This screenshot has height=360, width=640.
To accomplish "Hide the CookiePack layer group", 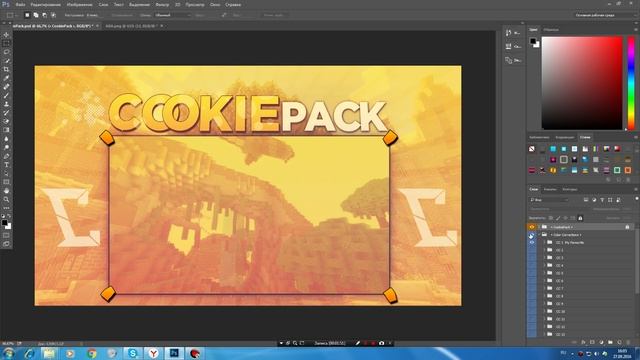I will pos(531,227).
